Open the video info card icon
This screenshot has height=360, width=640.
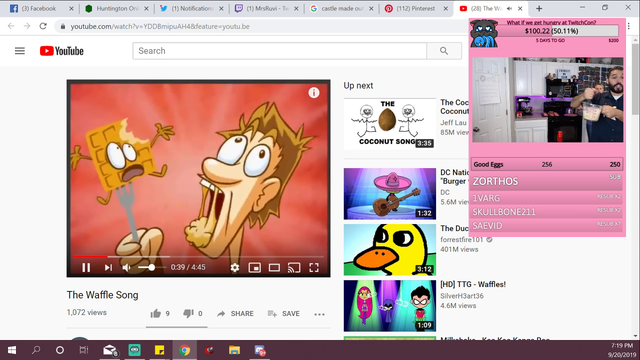[x=313, y=93]
